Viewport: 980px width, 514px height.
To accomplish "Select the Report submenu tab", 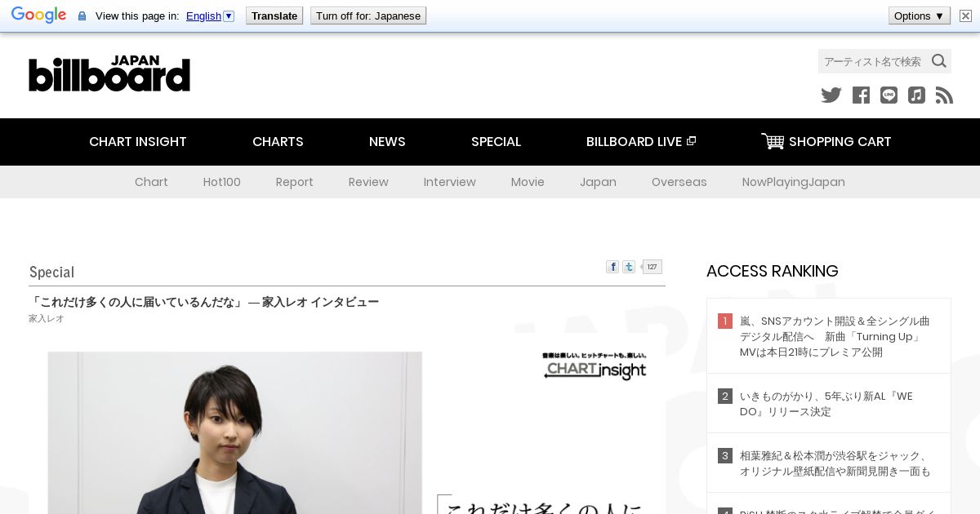I will (294, 182).
